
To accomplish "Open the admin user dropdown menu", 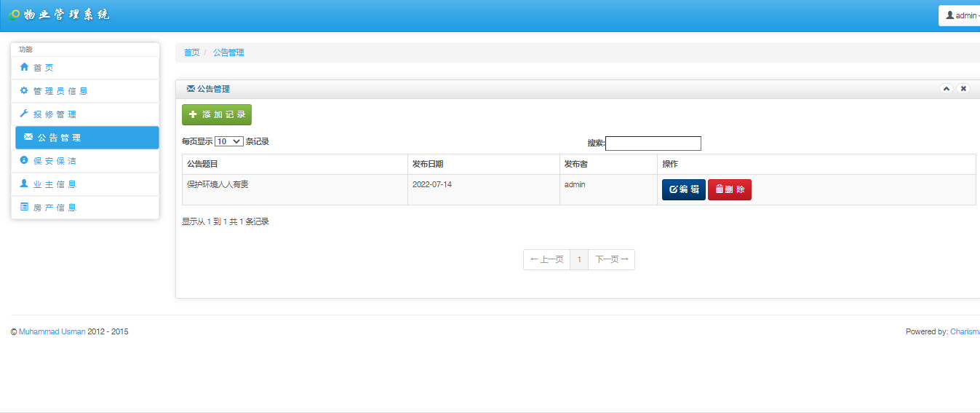I will (960, 15).
